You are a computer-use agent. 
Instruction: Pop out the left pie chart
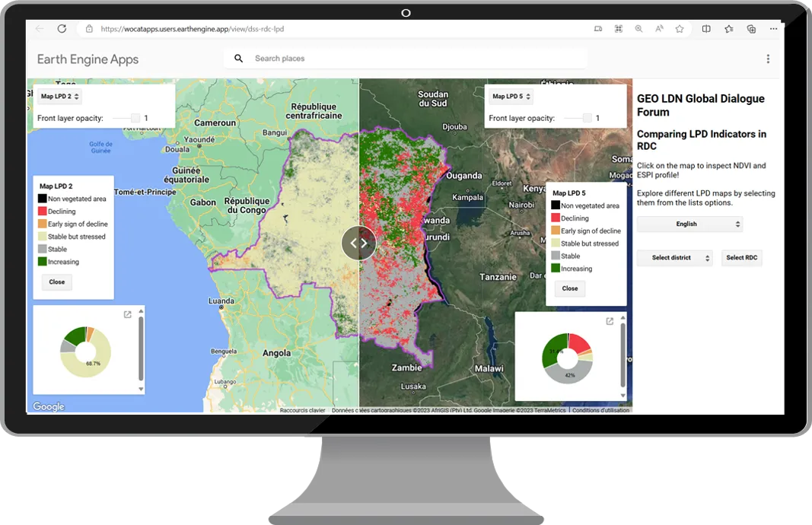pyautogui.click(x=128, y=314)
